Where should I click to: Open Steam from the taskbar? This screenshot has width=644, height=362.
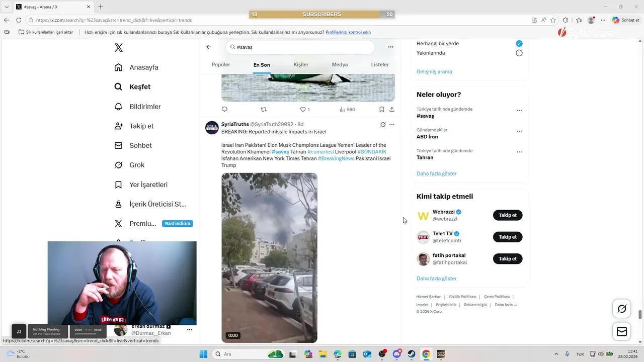click(412, 354)
